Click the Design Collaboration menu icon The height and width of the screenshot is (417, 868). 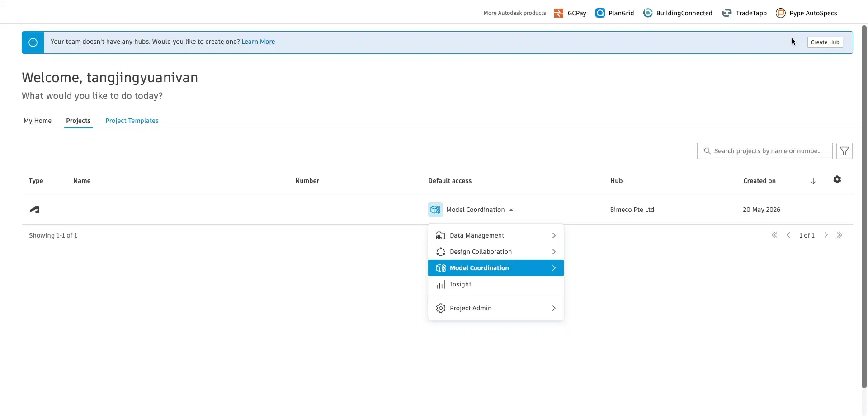tap(440, 252)
